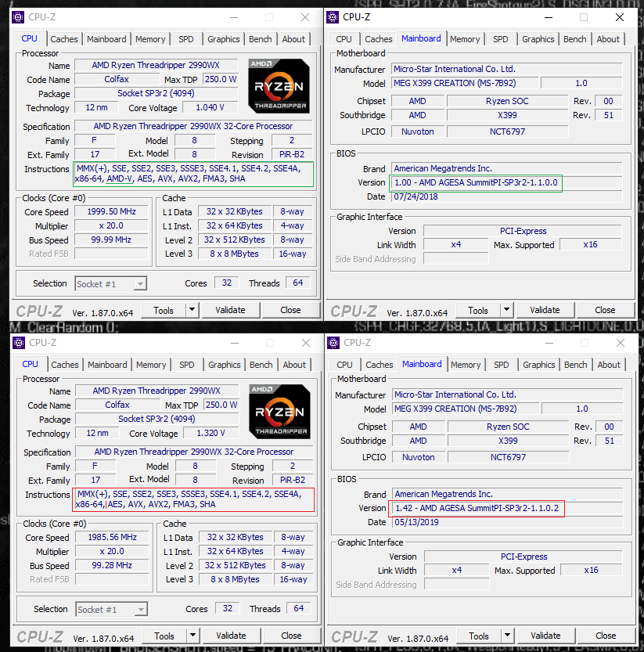Viewport: 644px width, 652px height.
Task: Click BIOS date 05/13/2019 field
Action: click(x=508, y=522)
